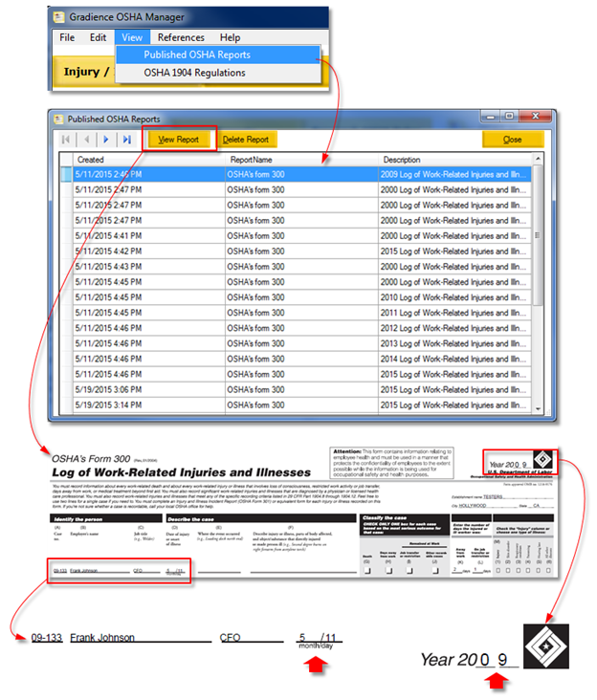Open the Edit menu
This screenshot has height=700, width=597.
pyautogui.click(x=98, y=37)
